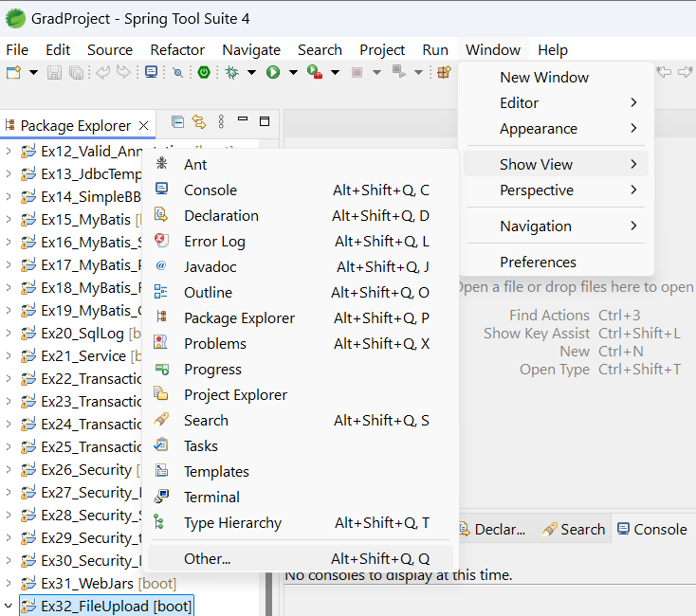Open the New wizard dropdown arrow
The height and width of the screenshot is (616, 696).
(33, 72)
